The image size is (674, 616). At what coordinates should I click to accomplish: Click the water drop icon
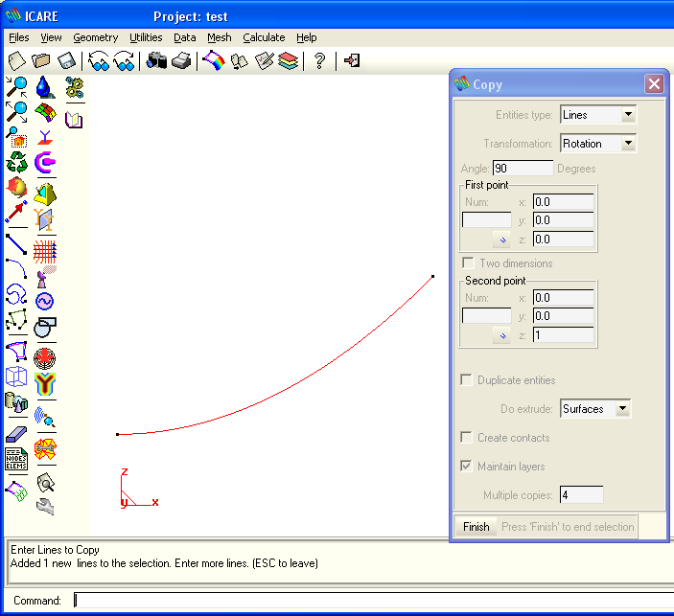45,87
